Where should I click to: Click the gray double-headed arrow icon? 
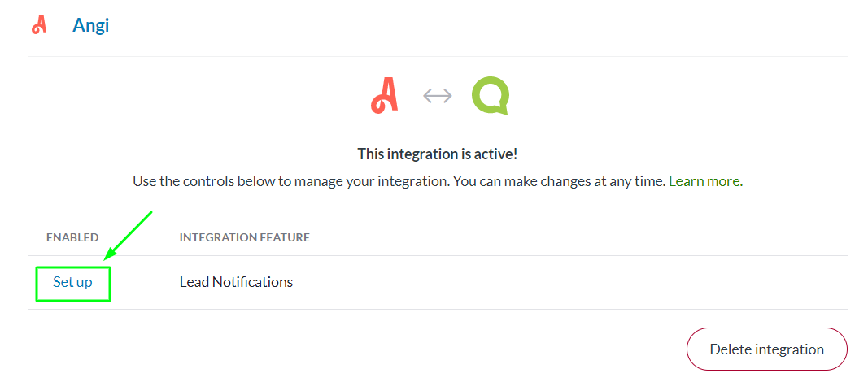pos(438,97)
